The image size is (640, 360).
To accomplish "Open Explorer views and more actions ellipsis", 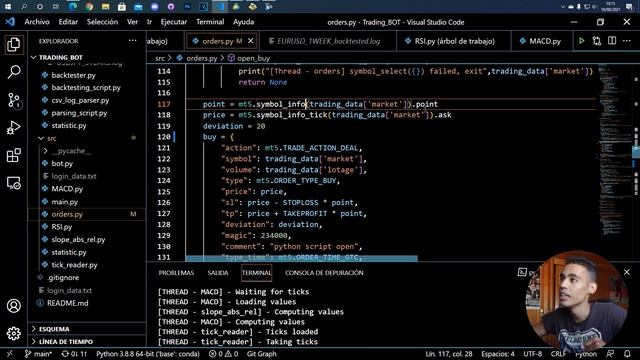I will (133, 41).
